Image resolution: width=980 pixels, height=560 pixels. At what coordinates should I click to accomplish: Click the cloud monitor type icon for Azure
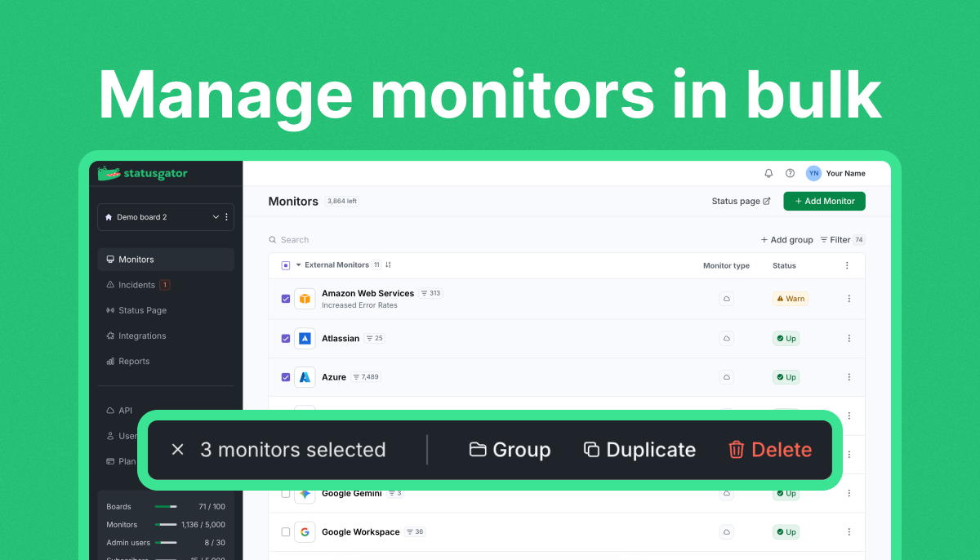point(726,377)
